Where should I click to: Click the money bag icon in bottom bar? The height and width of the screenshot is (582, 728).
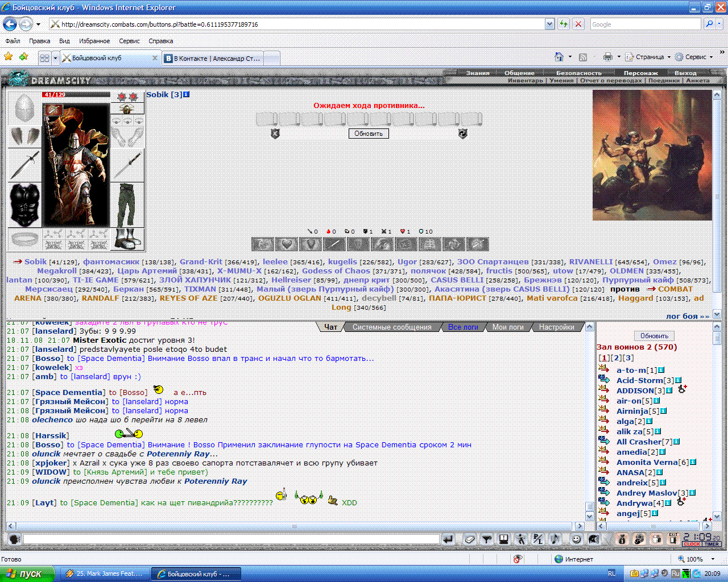(622, 539)
